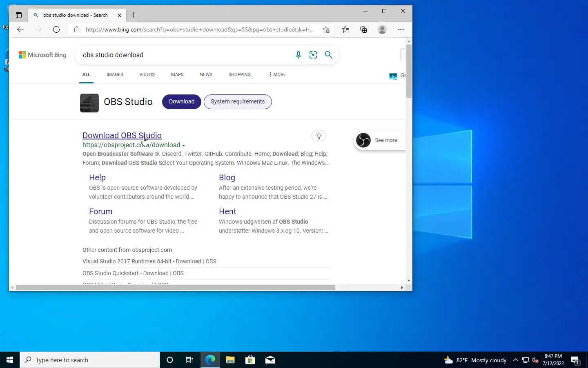Select the ALL results tab
The image size is (588, 368).
click(86, 74)
